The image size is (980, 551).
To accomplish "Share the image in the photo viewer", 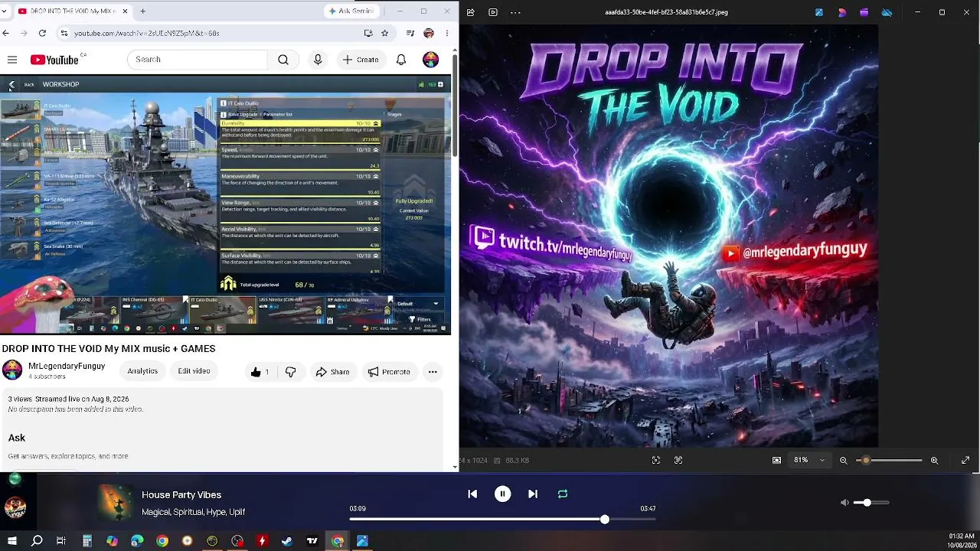I will (x=470, y=12).
